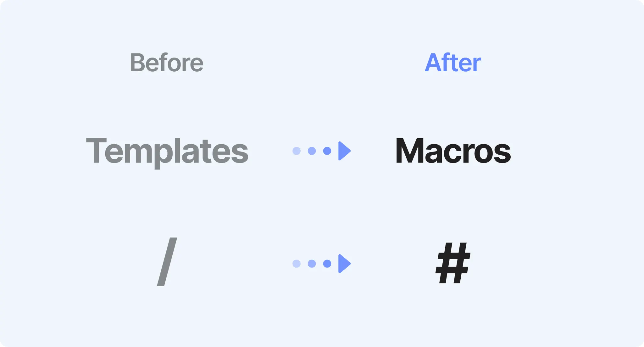Click the capital B in Before
Image resolution: width=644 pixels, height=347 pixels.
[138, 63]
